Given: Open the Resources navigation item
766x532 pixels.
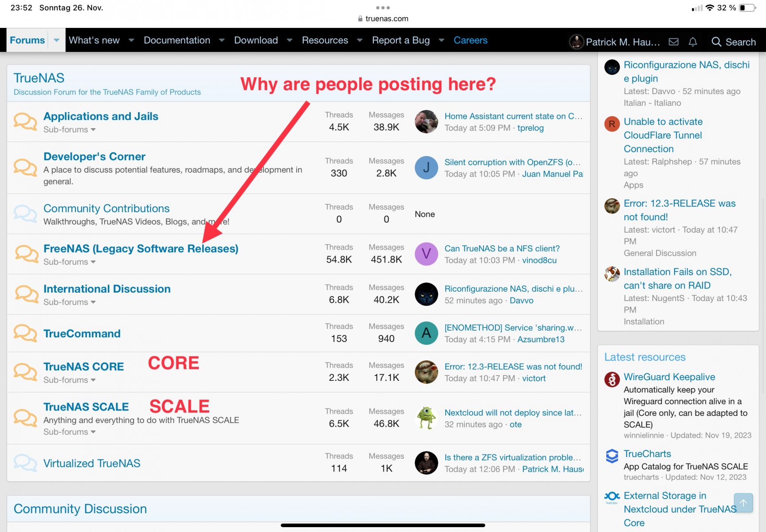Looking at the screenshot, I should tap(325, 40).
